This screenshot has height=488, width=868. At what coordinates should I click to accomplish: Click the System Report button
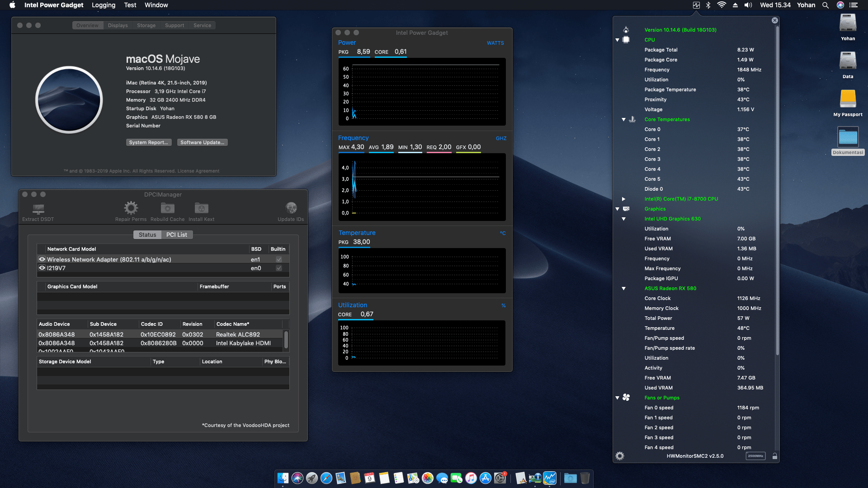(149, 142)
